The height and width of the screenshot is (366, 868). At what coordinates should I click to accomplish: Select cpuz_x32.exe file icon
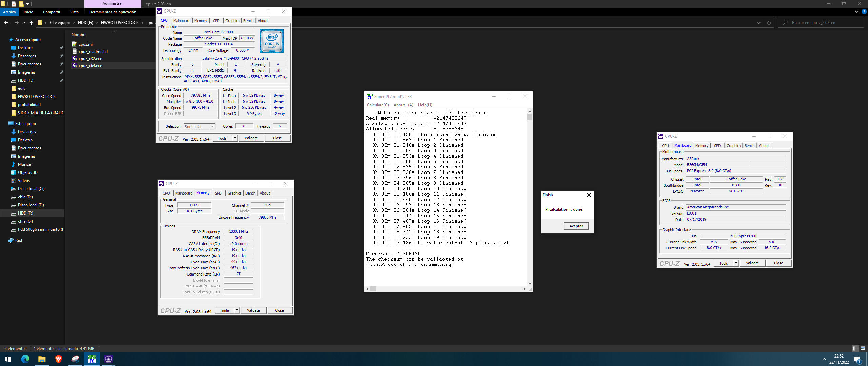(x=75, y=59)
